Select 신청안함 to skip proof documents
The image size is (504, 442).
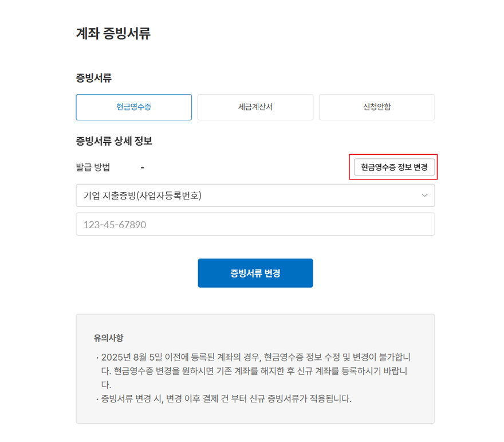click(376, 107)
